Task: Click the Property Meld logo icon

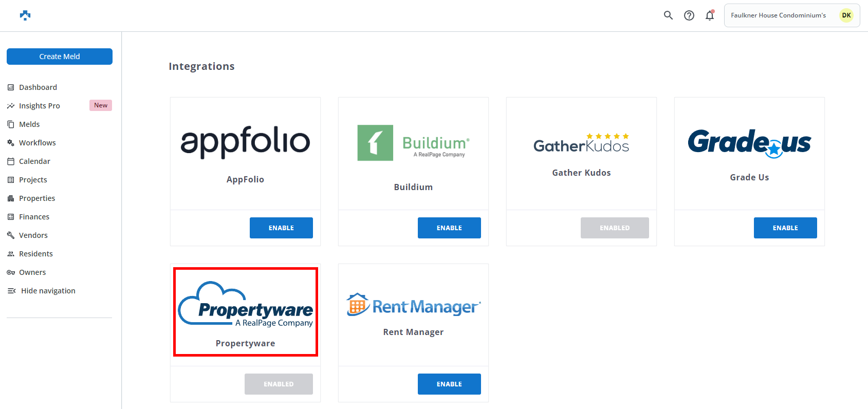Action: pos(25,15)
